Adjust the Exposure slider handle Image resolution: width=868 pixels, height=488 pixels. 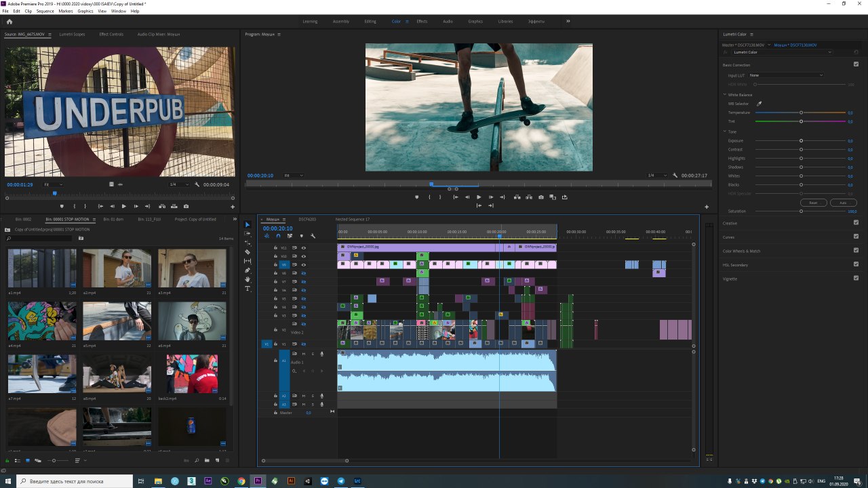[x=801, y=141]
